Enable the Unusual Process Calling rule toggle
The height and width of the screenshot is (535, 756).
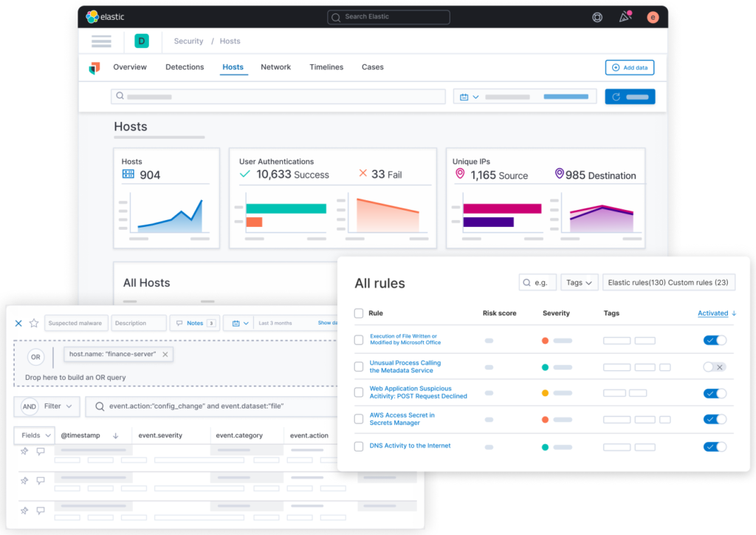[715, 367]
